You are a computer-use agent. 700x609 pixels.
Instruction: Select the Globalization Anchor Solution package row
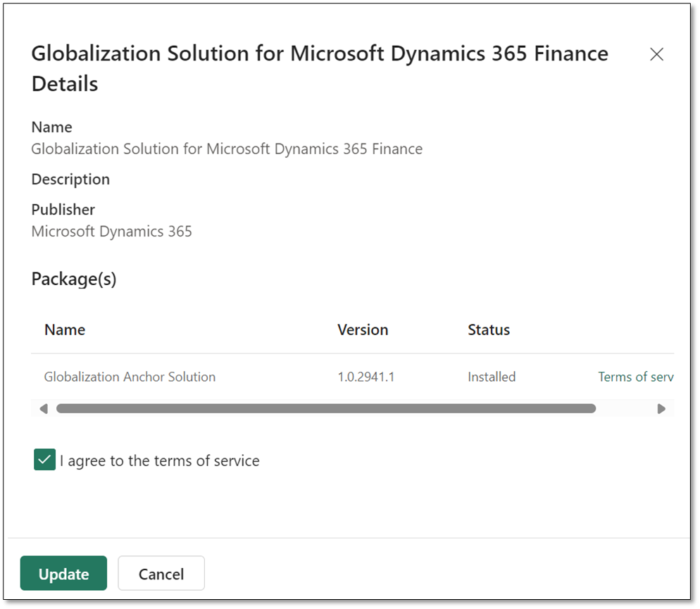coord(130,377)
